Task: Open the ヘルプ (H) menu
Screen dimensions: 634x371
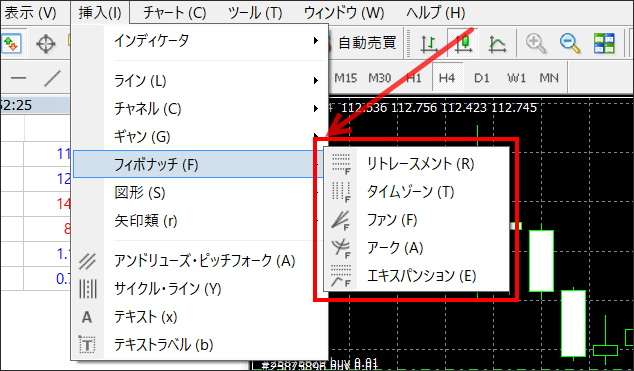Action: (435, 13)
